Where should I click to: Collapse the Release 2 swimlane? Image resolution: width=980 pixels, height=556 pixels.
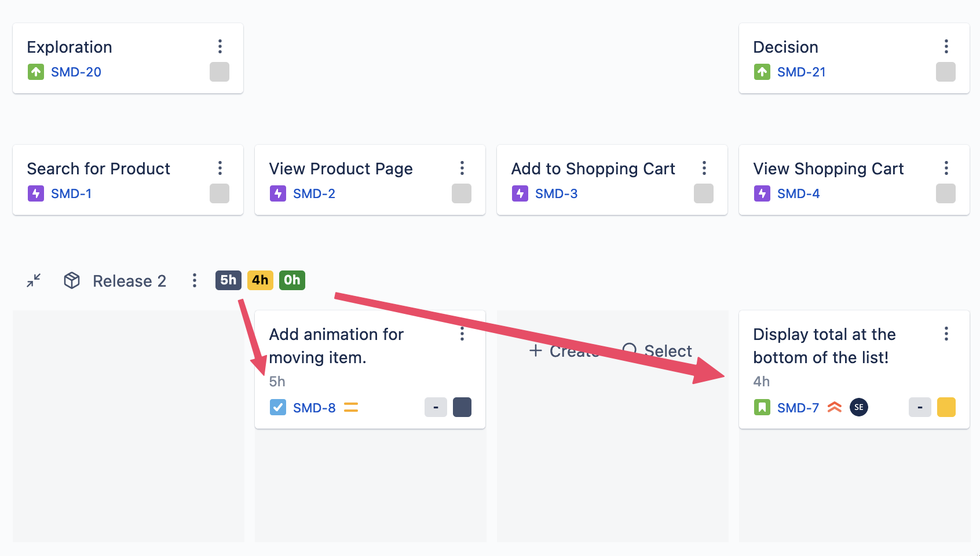coord(34,281)
